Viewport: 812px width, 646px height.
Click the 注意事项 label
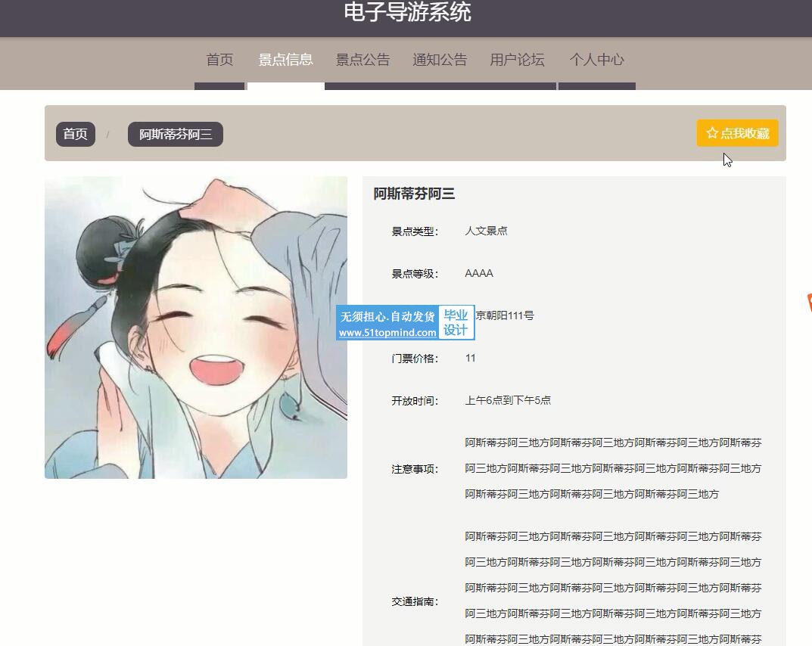[x=415, y=470]
